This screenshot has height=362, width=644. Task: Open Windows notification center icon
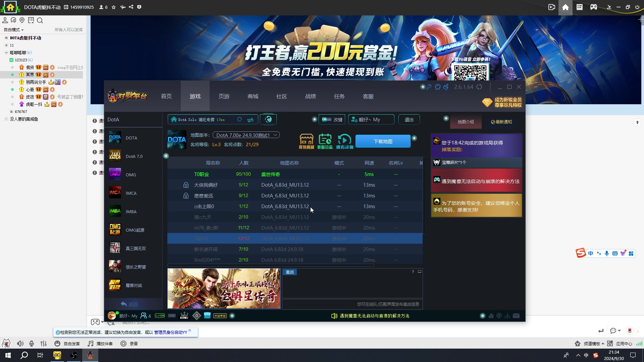click(x=633, y=355)
